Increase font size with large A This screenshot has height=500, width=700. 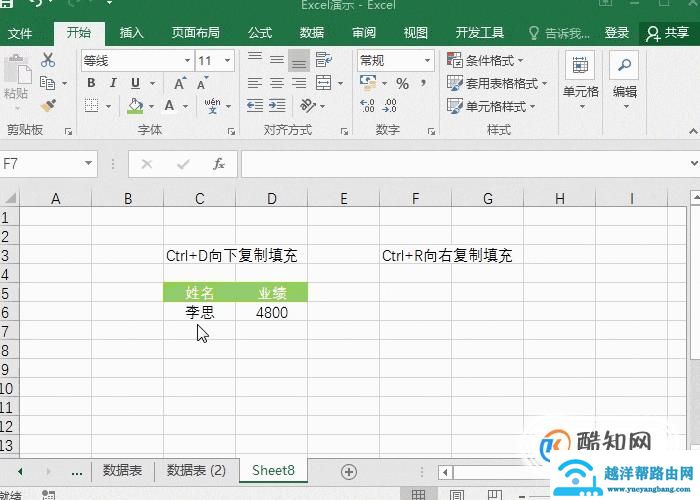[x=179, y=83]
